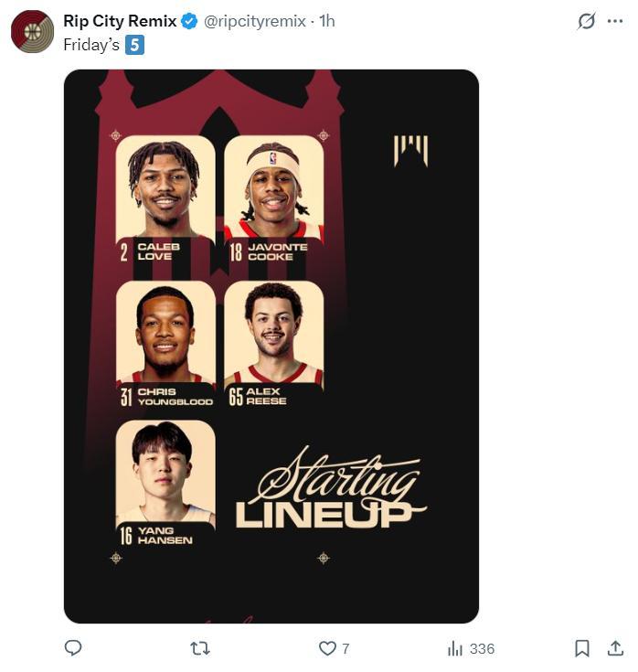Open the @ripcityremix handle link

tap(254, 21)
